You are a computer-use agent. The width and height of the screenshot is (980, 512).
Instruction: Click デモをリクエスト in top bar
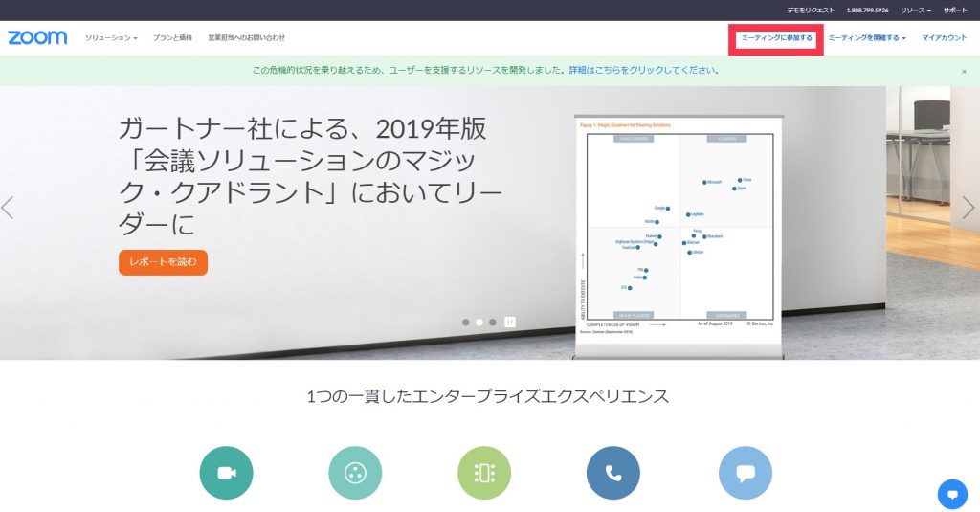pos(811,10)
